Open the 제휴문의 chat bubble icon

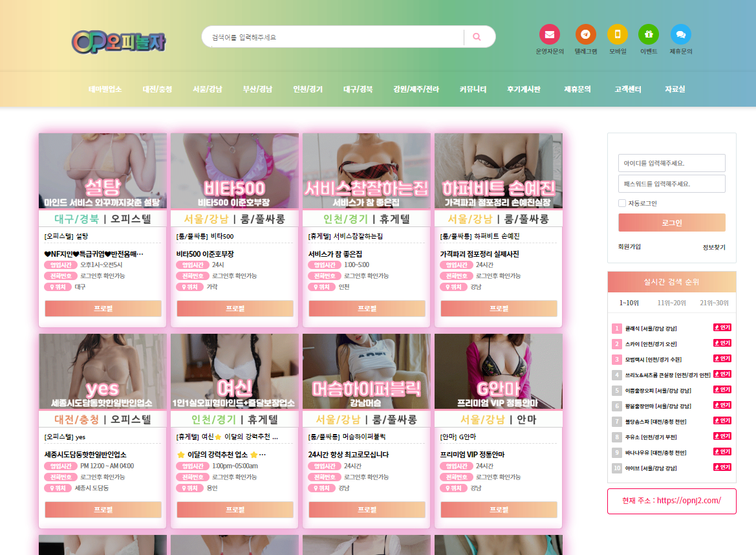(680, 34)
